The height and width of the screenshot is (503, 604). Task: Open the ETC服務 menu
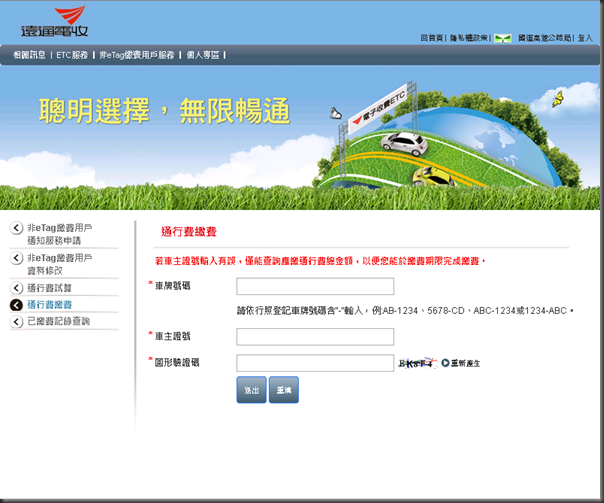click(x=72, y=55)
